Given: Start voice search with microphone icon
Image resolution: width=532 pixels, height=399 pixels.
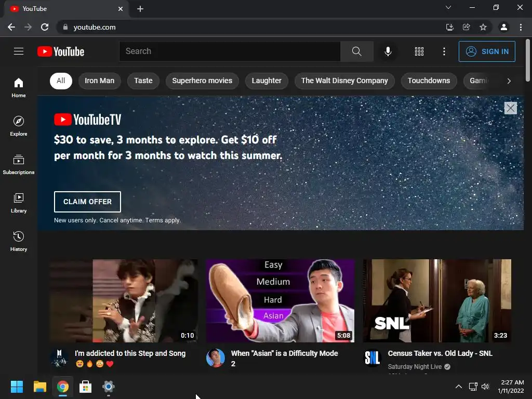Looking at the screenshot, I should (388, 51).
